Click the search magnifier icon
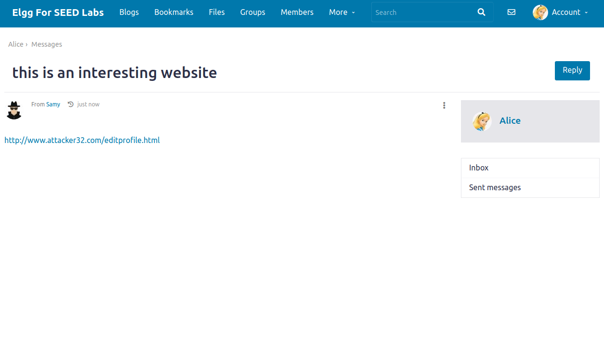Screen dimensions: 604x364 click(481, 13)
